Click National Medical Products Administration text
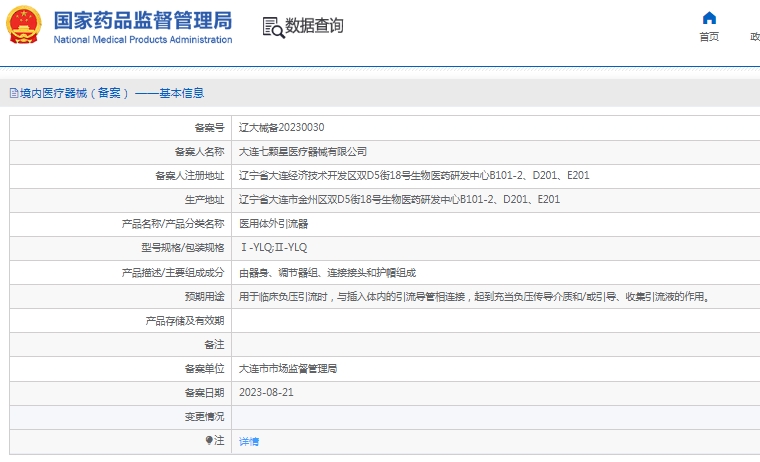 [x=143, y=40]
